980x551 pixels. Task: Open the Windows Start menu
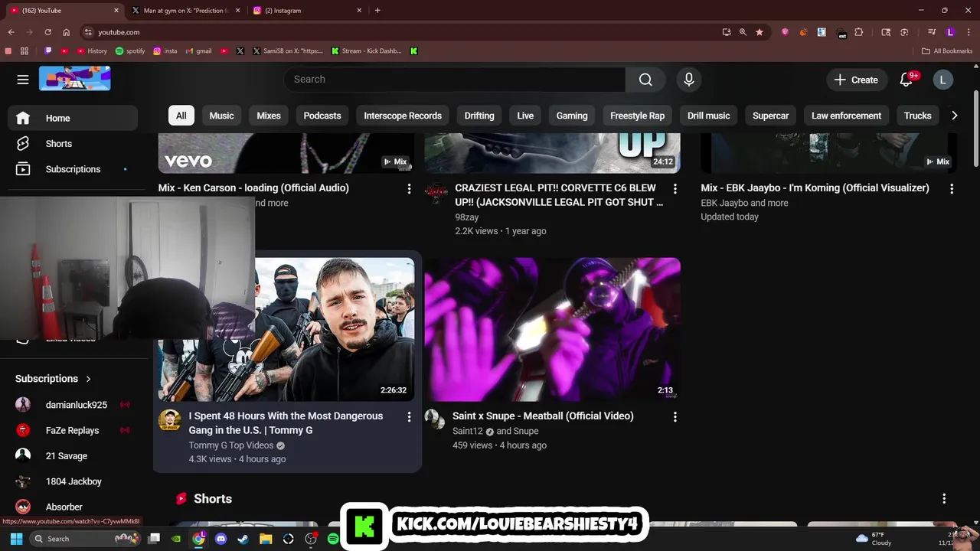[16, 539]
